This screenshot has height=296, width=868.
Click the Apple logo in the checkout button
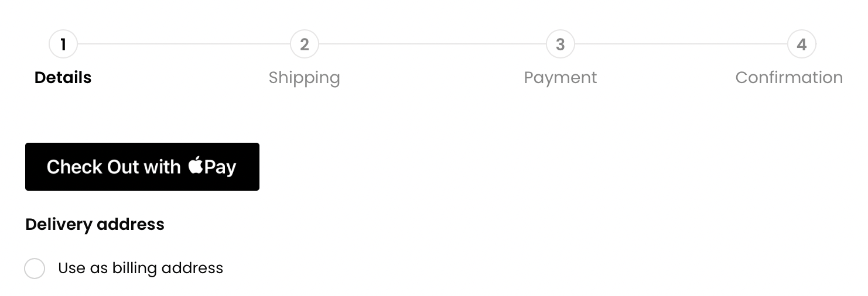click(x=196, y=165)
